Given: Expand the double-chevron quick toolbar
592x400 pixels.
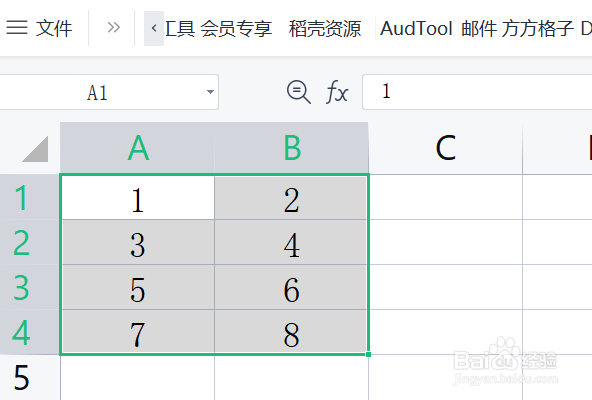Looking at the screenshot, I should [x=113, y=28].
